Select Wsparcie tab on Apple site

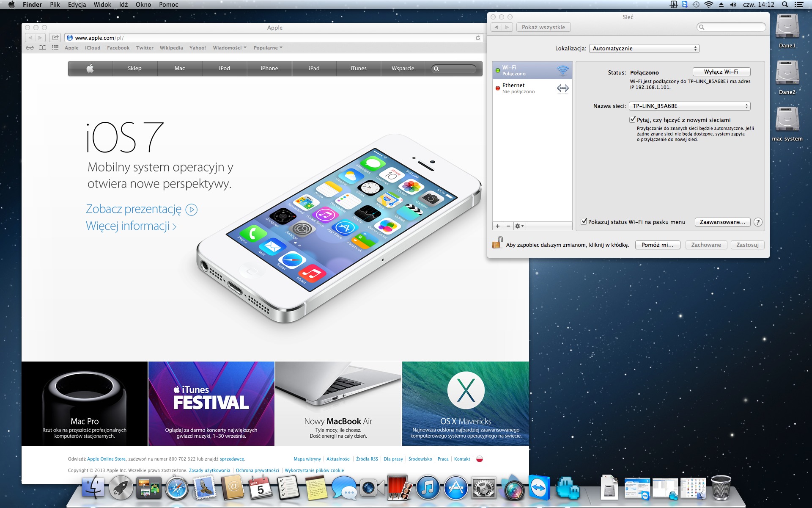(x=403, y=68)
